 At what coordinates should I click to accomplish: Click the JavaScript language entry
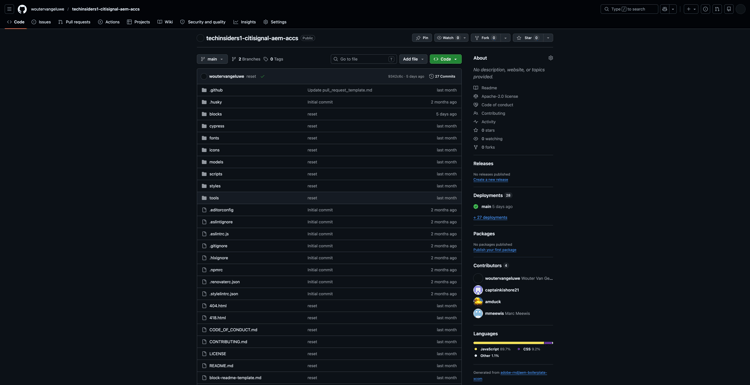[x=492, y=349]
